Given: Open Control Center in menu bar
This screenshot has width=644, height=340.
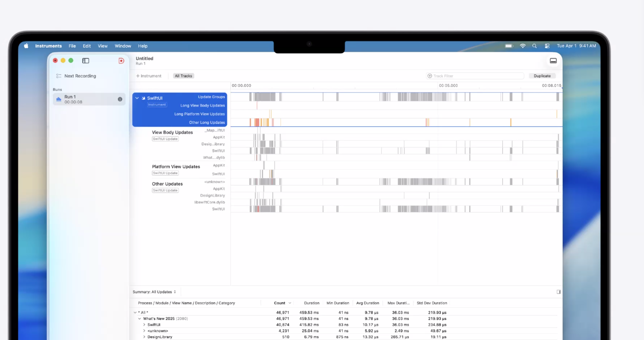Looking at the screenshot, I should (547, 46).
